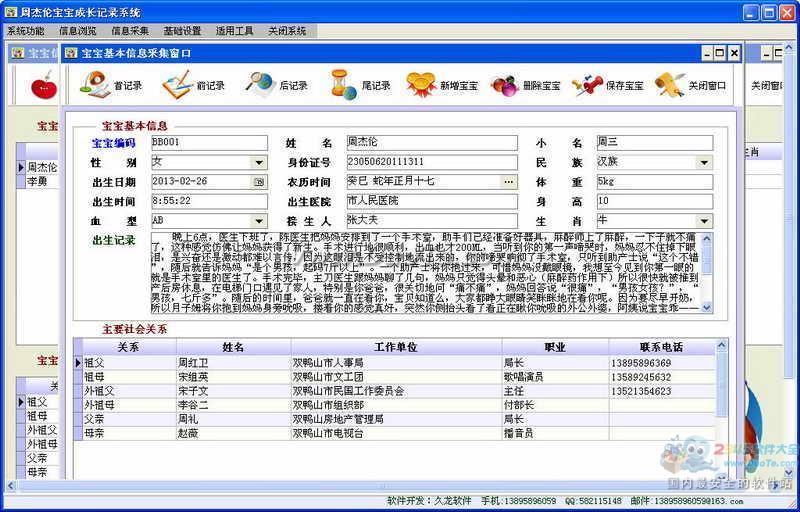The image size is (800, 512).
Task: Click the 接生人 field 张大夫
Action: coord(432,221)
